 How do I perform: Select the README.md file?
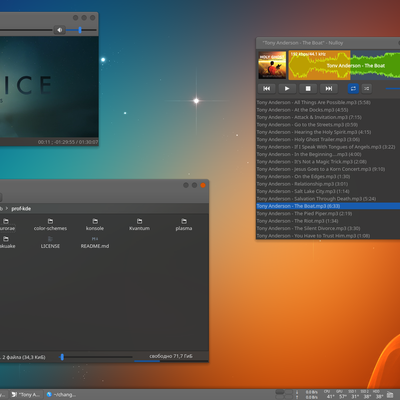click(95, 242)
